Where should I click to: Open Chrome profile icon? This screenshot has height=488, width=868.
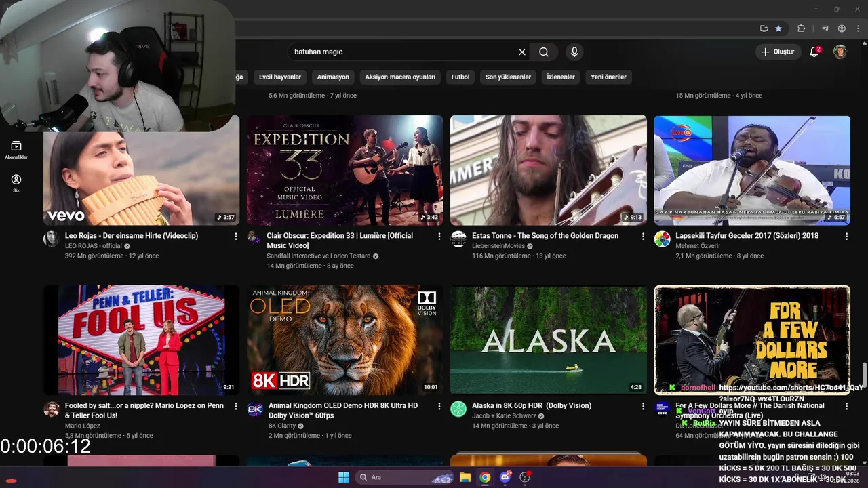pos(842,28)
